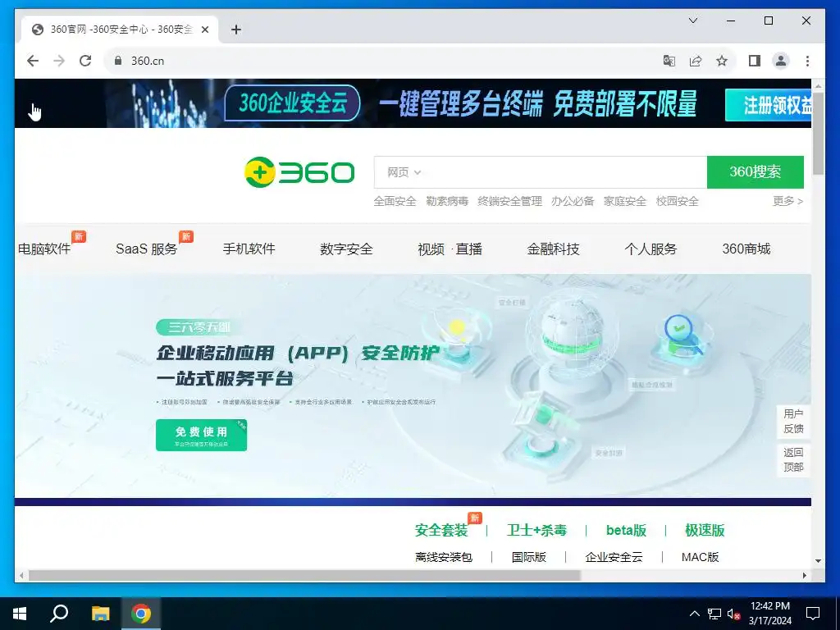Select the beta版 download link

coord(626,531)
